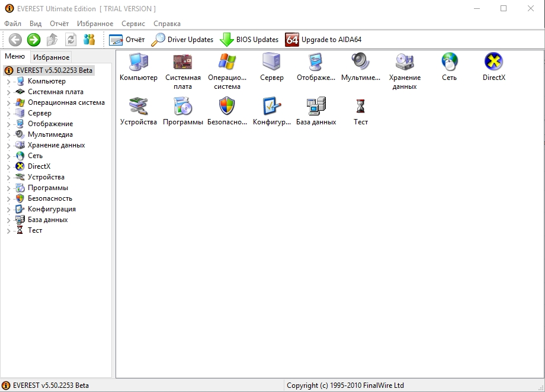Image resolution: width=545 pixels, height=392 pixels.
Task: Open the Избранное menu in menu bar
Action: (95, 24)
